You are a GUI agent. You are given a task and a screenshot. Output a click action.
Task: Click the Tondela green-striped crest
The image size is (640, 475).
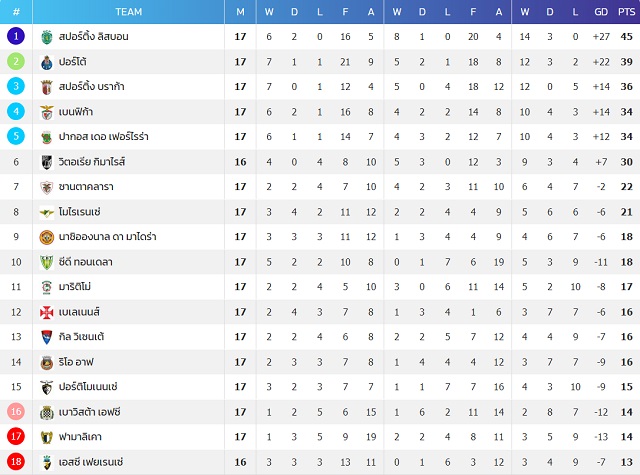(x=47, y=262)
